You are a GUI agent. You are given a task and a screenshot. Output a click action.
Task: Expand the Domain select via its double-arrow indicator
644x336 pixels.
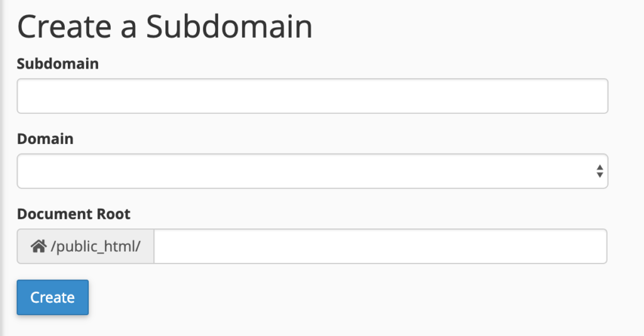click(x=599, y=171)
